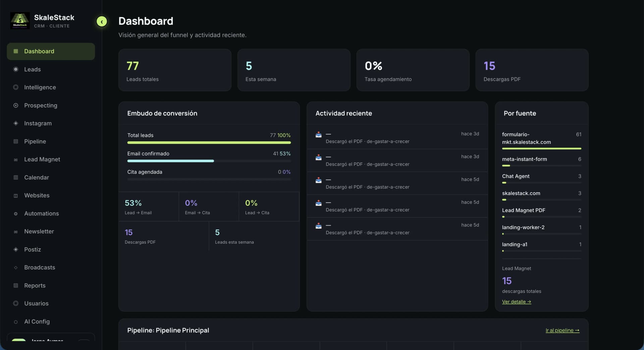Open the Leads totales stat card
This screenshot has height=350, width=644.
[175, 70]
